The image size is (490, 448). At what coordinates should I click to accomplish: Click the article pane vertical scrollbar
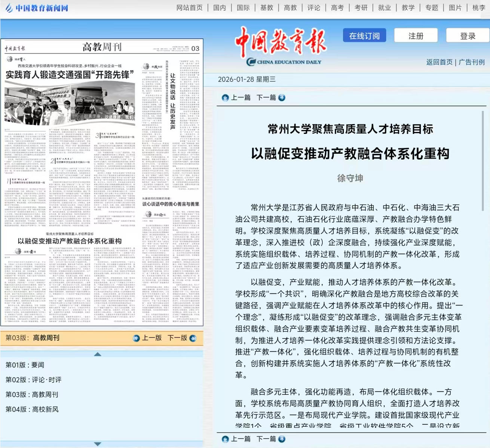483,161
